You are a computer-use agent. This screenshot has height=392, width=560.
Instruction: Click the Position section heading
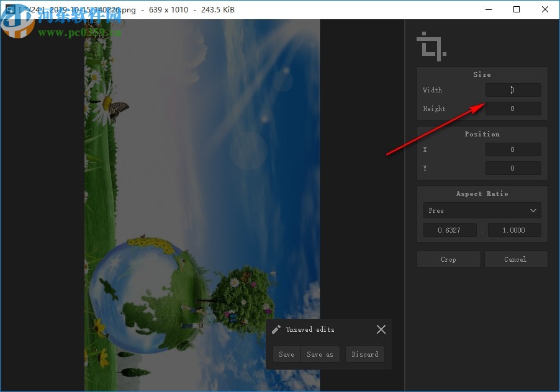[482, 134]
